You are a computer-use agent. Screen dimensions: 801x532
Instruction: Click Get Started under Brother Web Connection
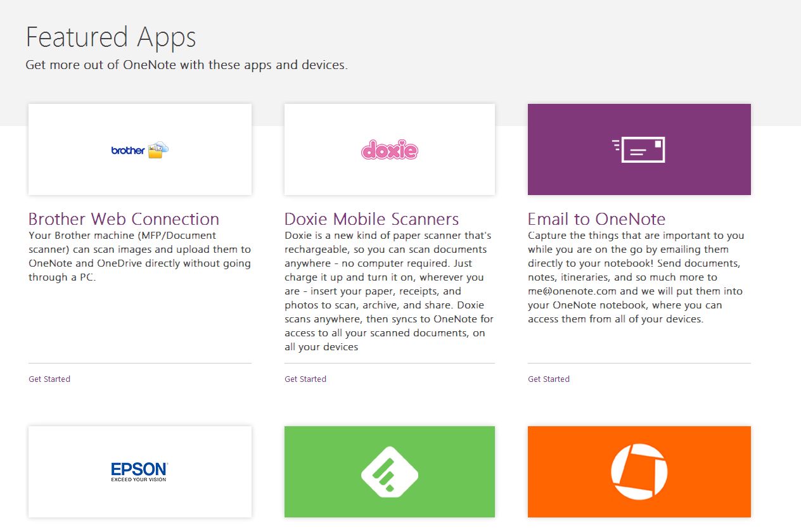point(49,379)
